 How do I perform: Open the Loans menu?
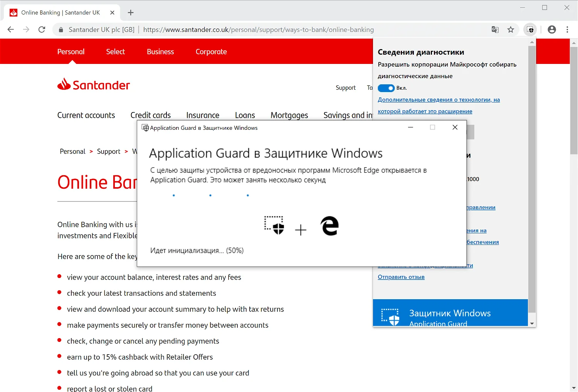[245, 115]
